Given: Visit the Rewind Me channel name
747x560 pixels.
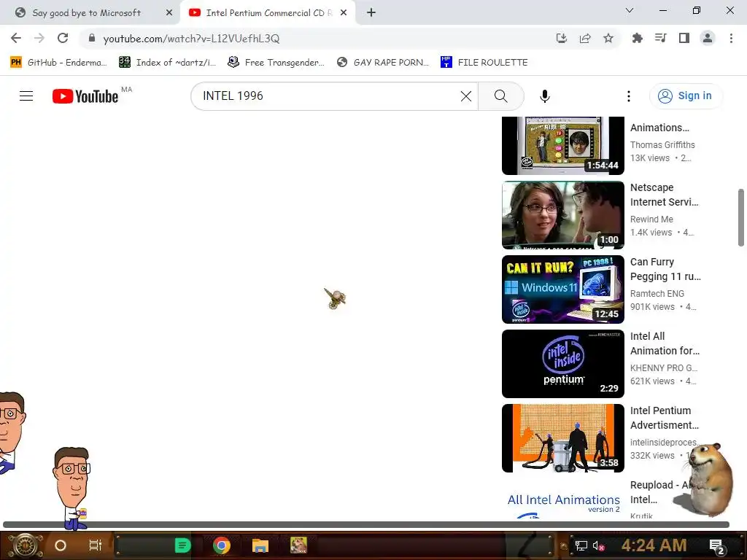Looking at the screenshot, I should (x=651, y=219).
